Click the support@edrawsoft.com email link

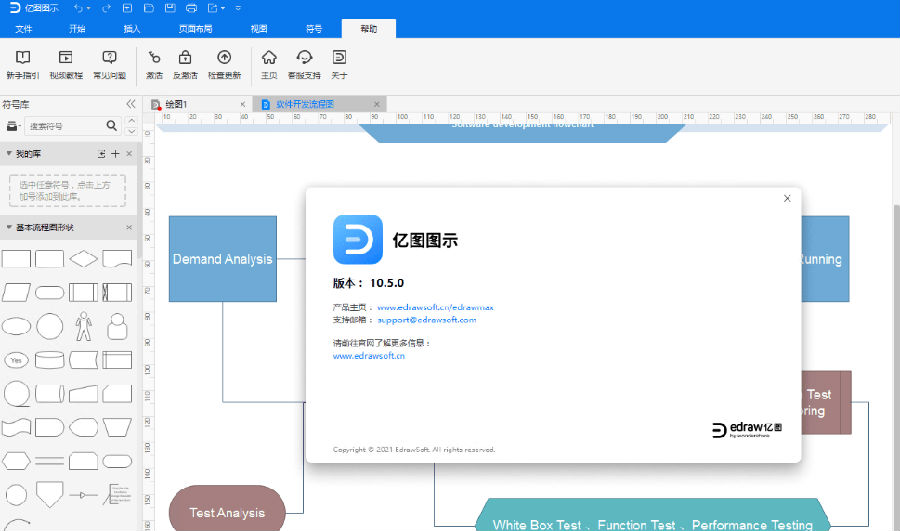click(x=426, y=320)
